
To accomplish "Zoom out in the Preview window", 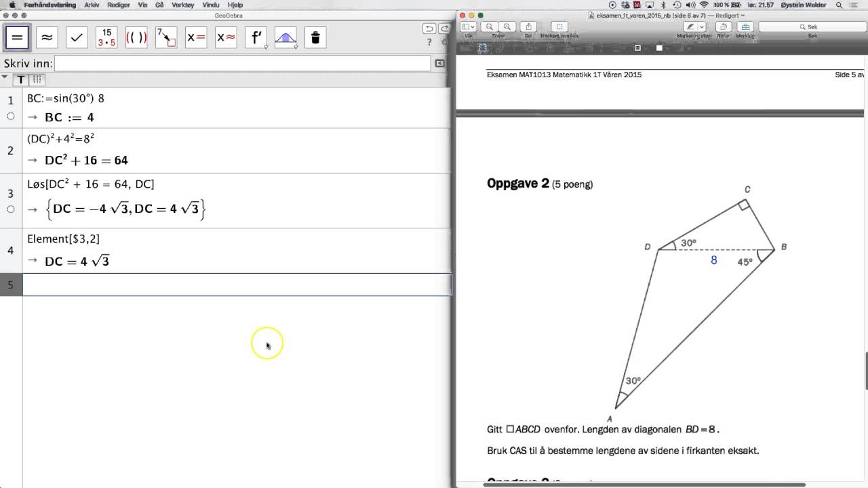I will click(x=490, y=26).
